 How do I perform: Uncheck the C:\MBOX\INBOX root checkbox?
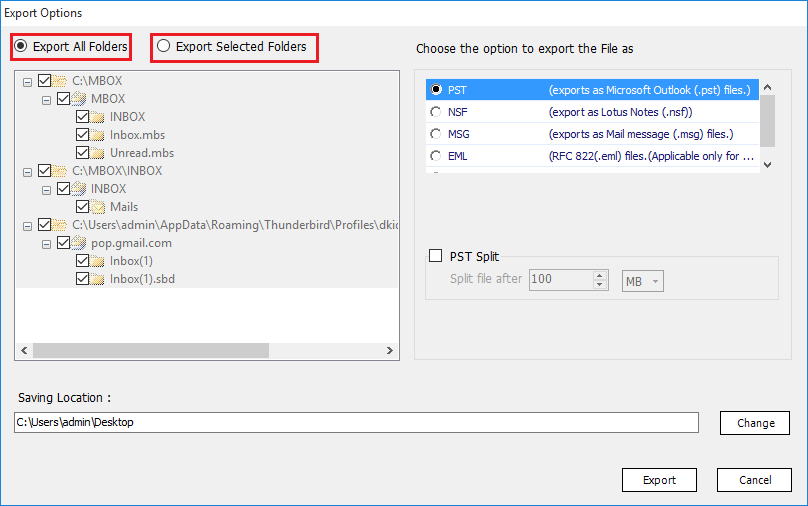(44, 171)
